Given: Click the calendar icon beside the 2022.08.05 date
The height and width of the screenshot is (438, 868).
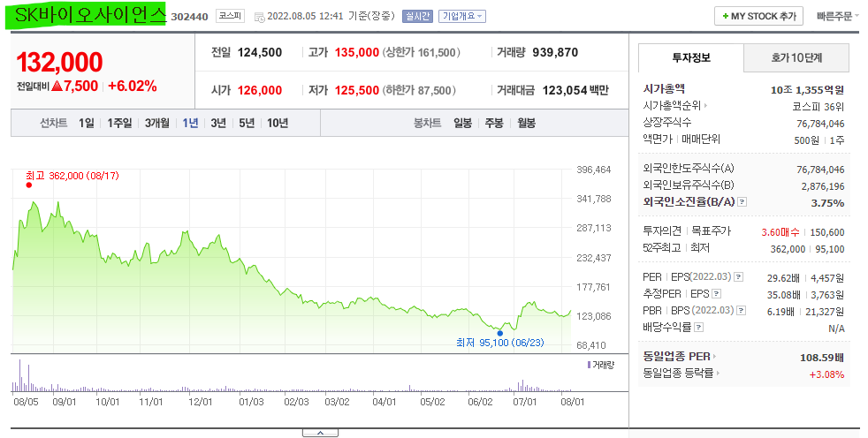Looking at the screenshot, I should [259, 17].
